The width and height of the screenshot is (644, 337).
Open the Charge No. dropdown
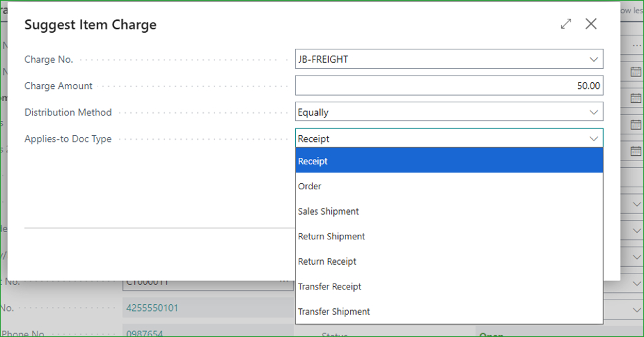tap(593, 60)
